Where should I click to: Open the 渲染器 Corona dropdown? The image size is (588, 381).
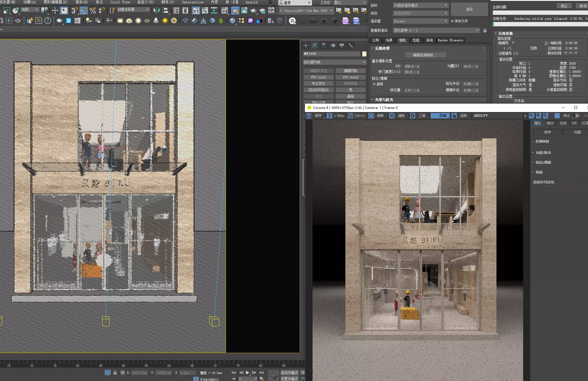pos(420,21)
